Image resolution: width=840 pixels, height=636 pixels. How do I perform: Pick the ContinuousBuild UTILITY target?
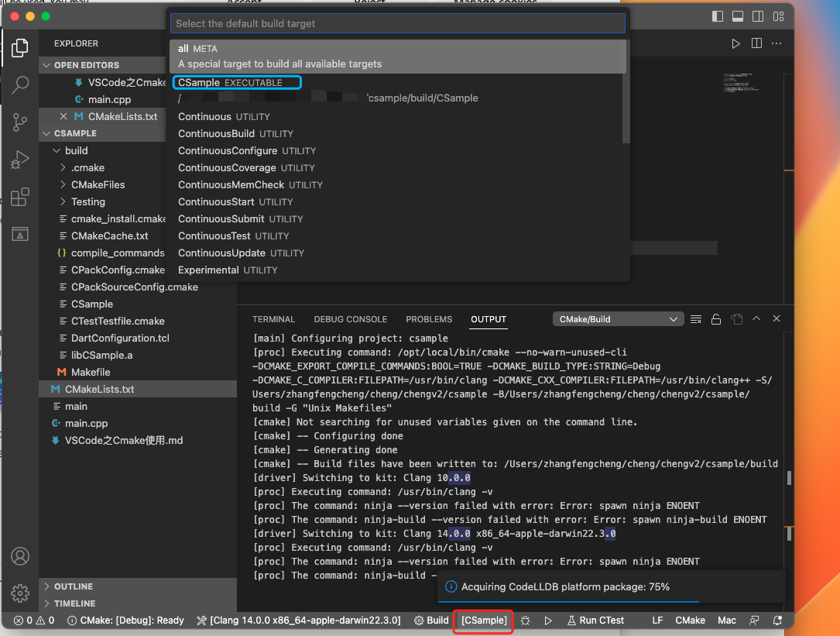click(397, 133)
